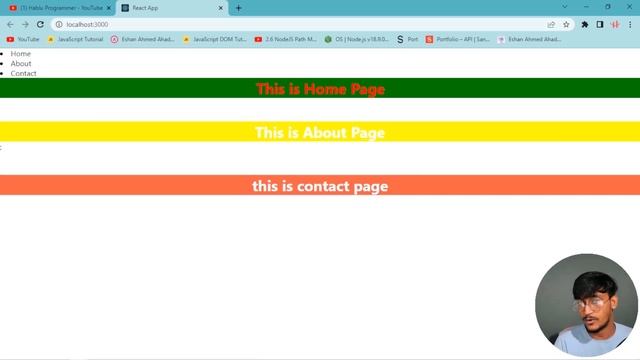The height and width of the screenshot is (360, 640).
Task: Select the React App tab
Action: tap(173, 8)
